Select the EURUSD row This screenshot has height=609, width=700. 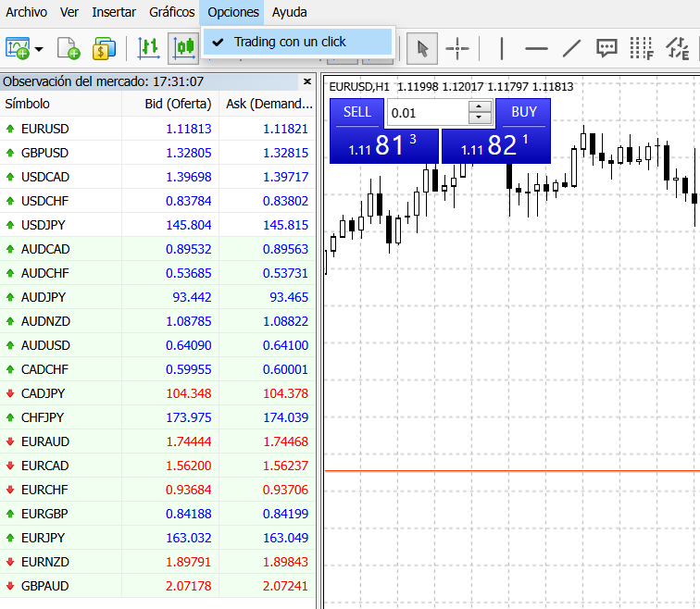click(158, 129)
